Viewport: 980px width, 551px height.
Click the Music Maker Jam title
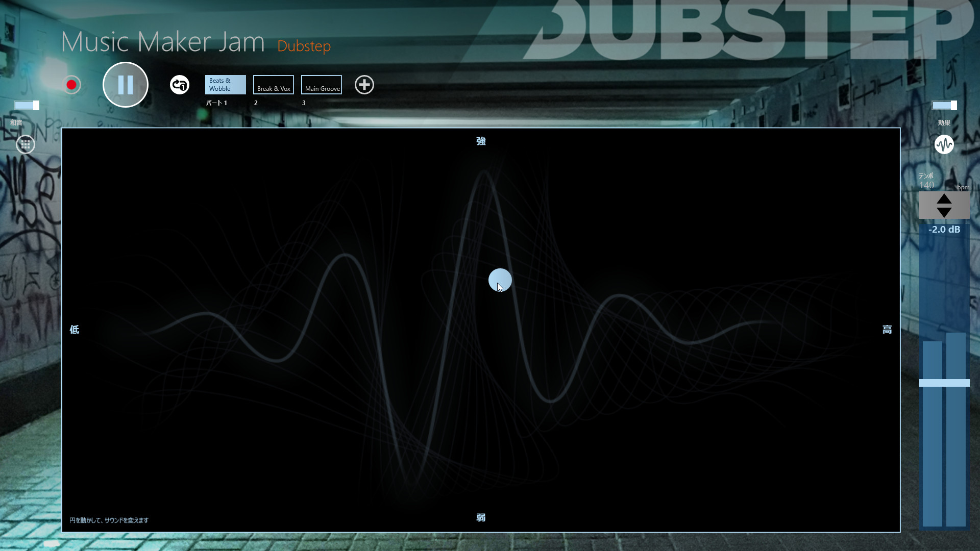click(x=163, y=42)
